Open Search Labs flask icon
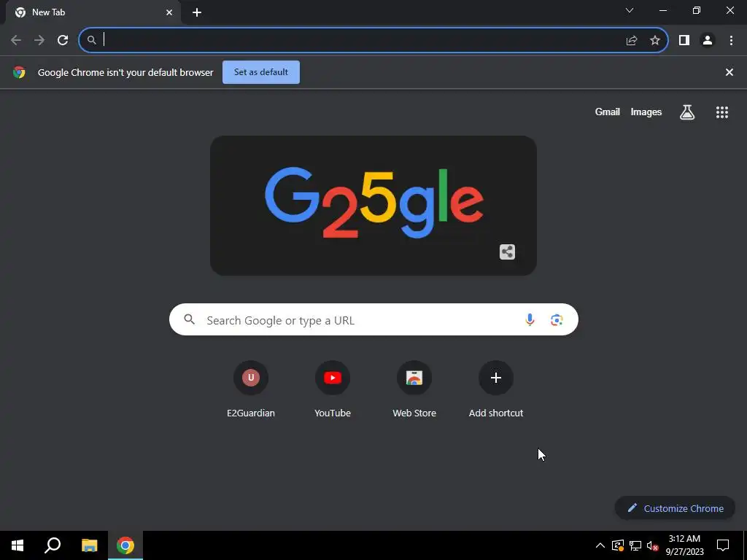747x560 pixels. click(x=687, y=112)
